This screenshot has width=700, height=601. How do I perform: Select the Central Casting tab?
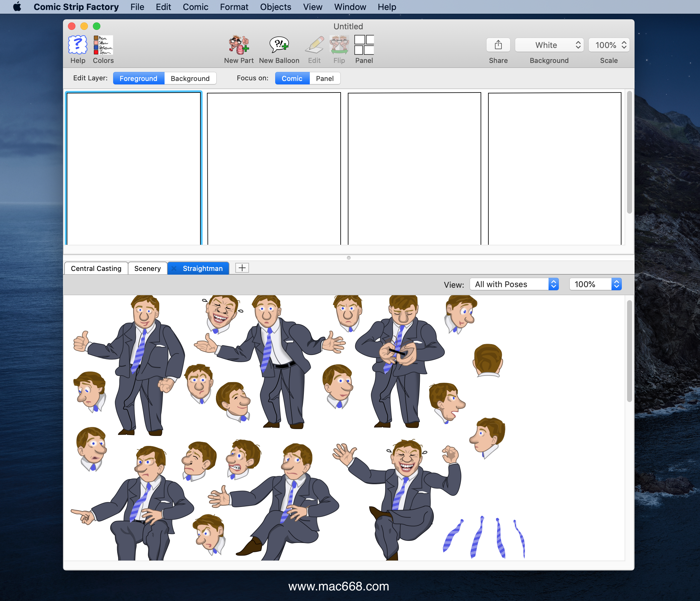96,267
